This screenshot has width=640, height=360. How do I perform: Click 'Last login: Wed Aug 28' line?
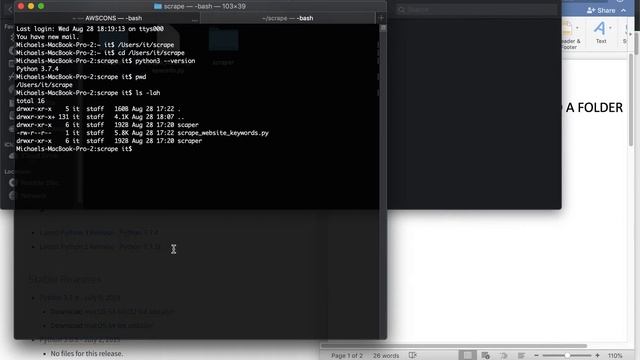tap(90, 29)
